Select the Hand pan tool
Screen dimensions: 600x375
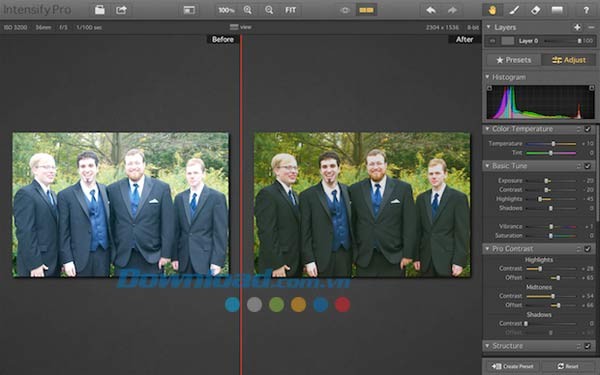click(x=492, y=10)
